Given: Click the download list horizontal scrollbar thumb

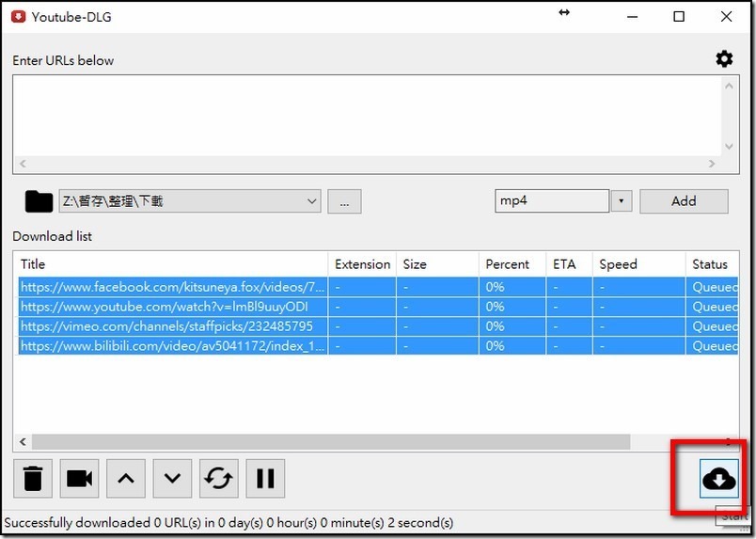Looking at the screenshot, I should click(331, 441).
